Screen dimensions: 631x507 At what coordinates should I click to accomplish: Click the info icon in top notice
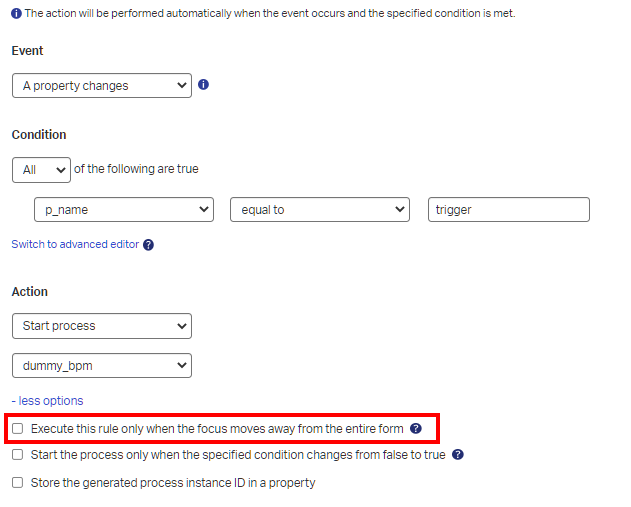point(16,14)
